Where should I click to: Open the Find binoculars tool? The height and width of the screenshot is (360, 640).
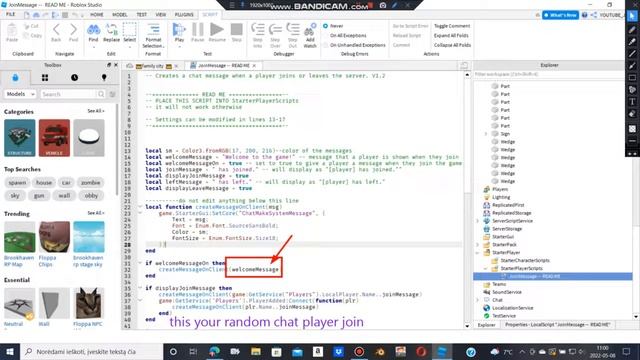click(x=93, y=32)
